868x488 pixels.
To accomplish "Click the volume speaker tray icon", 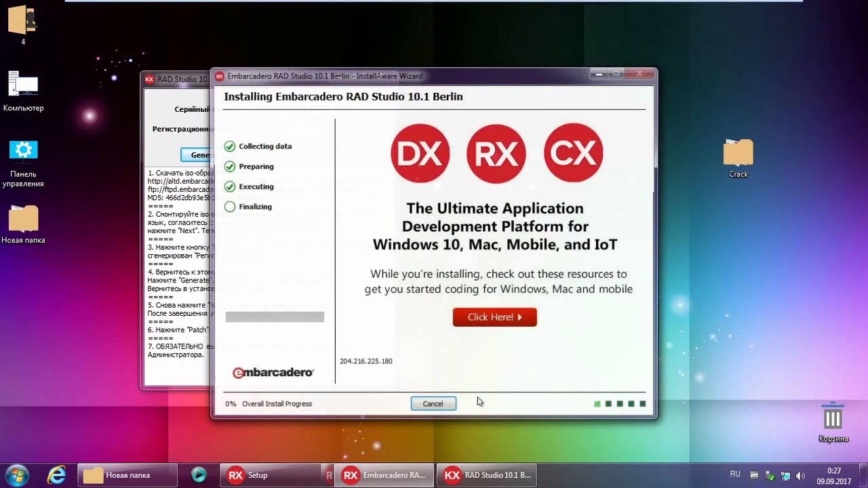I will click(800, 476).
